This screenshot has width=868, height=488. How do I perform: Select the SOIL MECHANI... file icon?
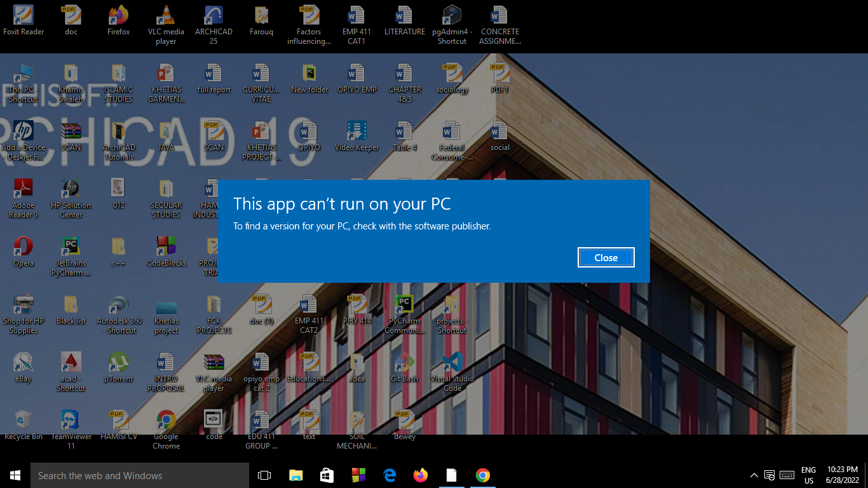356,430
